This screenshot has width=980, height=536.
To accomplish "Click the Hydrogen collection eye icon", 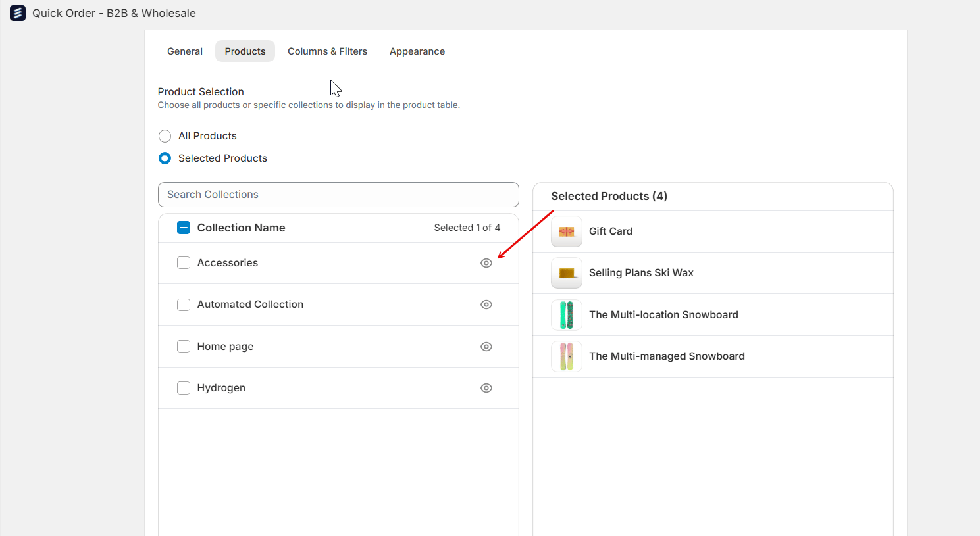I will (x=486, y=388).
